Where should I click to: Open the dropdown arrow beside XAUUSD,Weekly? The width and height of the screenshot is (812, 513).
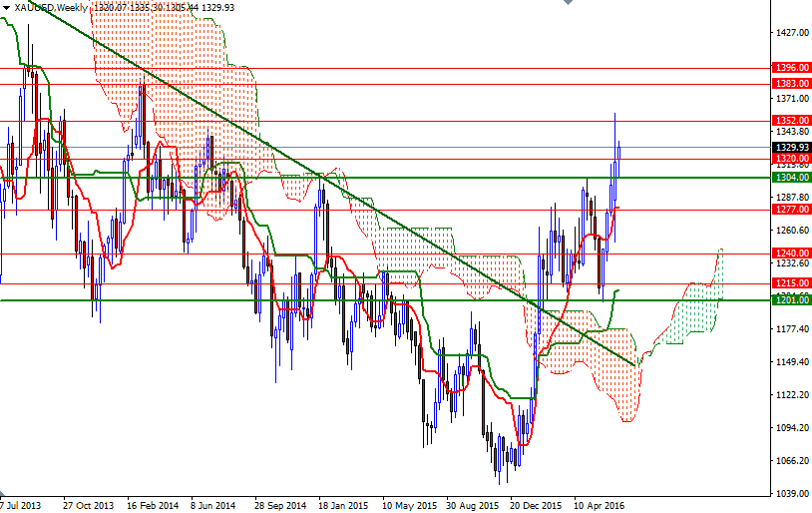click(6, 7)
